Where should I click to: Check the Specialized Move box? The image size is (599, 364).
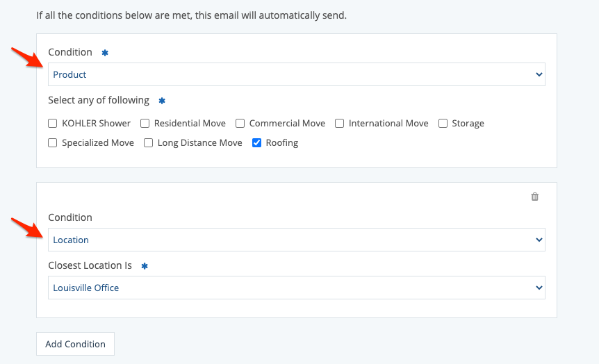tap(53, 143)
